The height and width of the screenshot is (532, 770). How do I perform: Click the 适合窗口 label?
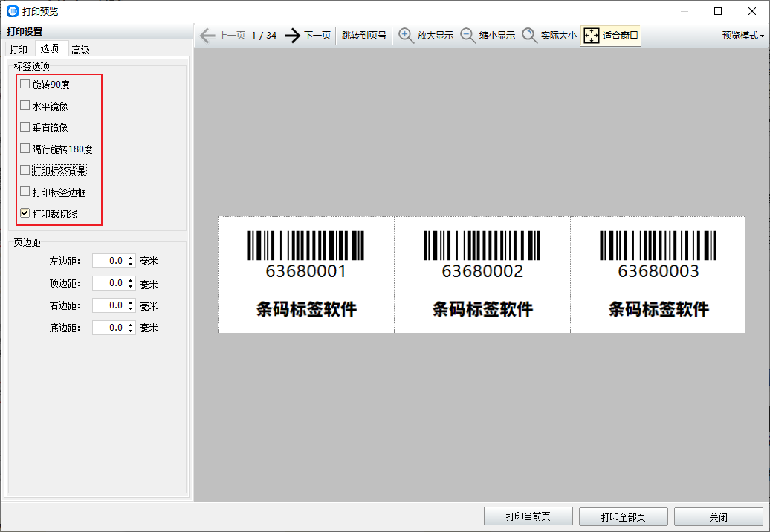621,36
